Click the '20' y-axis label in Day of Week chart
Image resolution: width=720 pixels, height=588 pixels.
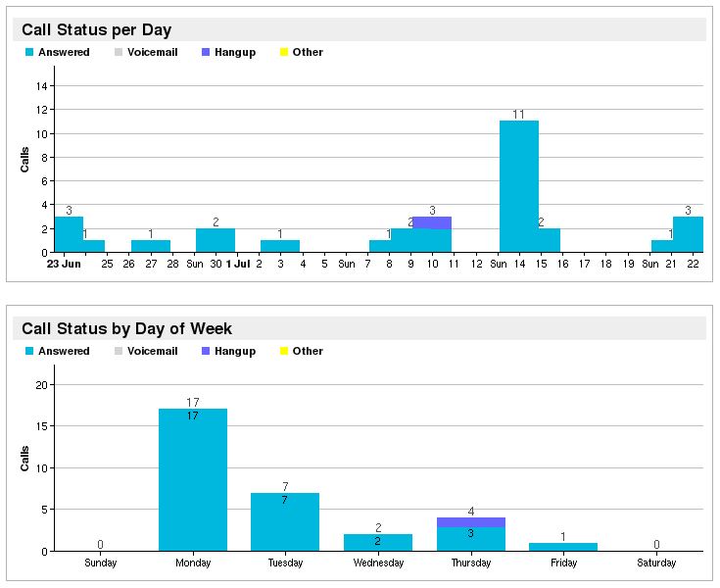pos(42,385)
